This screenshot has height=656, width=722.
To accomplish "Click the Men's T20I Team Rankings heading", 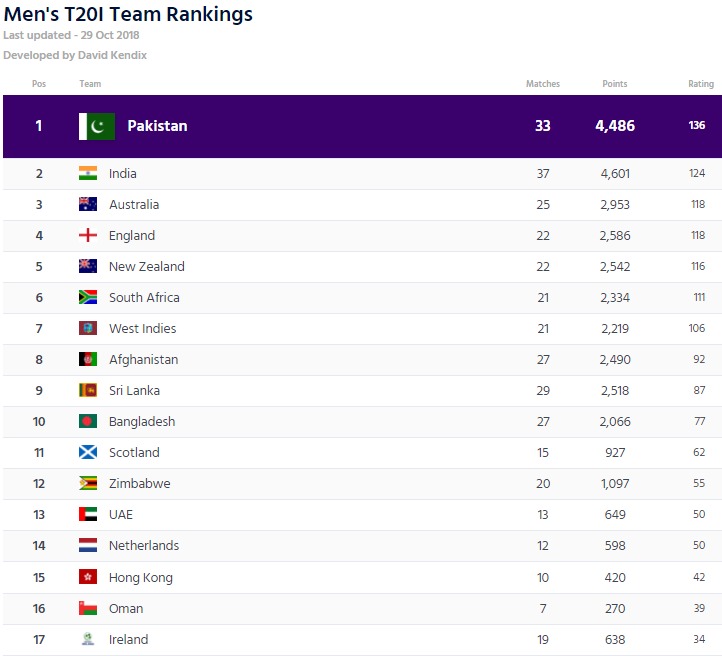I will (x=128, y=15).
